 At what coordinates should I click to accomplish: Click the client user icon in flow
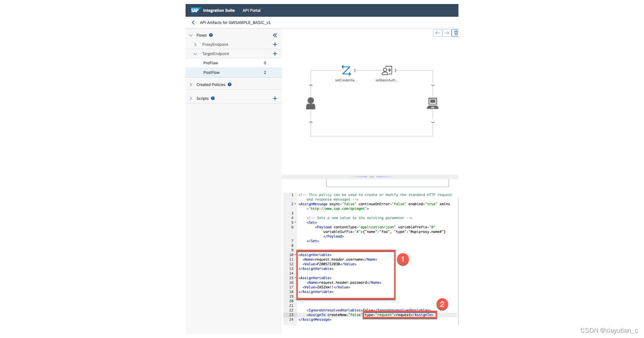click(x=311, y=103)
